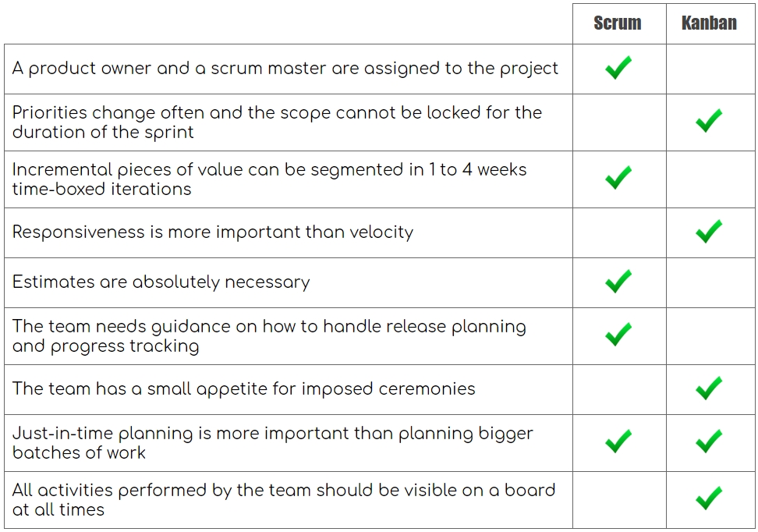Click the Scrum checkmark for time-boxed iterations row
The width and height of the screenshot is (758, 532).
618,178
